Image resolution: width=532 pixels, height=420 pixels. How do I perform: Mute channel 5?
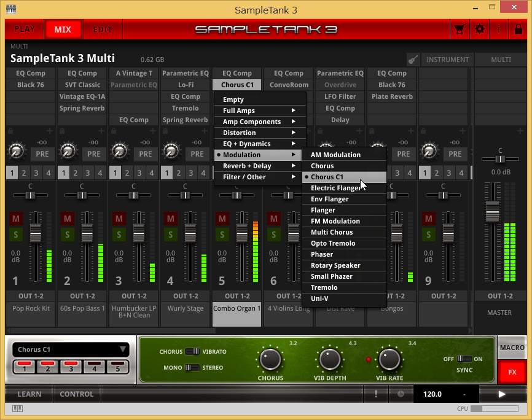coord(222,219)
